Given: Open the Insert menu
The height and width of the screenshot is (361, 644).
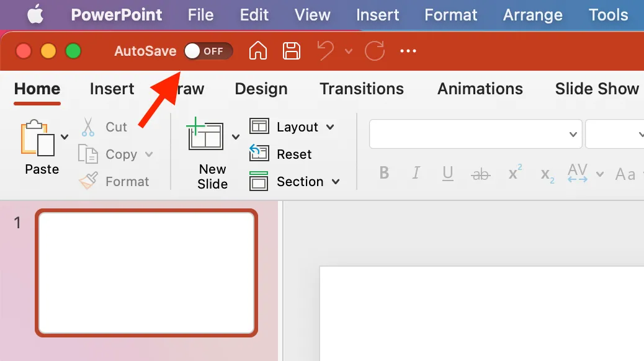Looking at the screenshot, I should (377, 14).
